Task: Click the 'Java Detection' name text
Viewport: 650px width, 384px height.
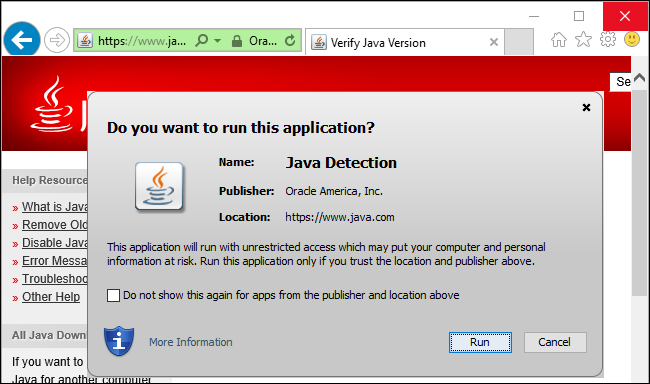Action: [x=341, y=163]
